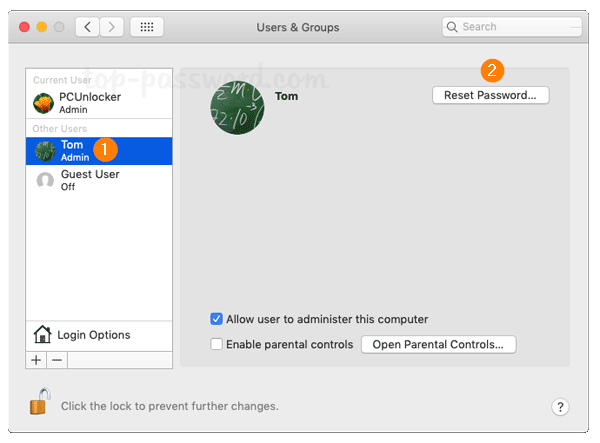
Task: Minimize window with the yellow button
Action: (x=42, y=27)
